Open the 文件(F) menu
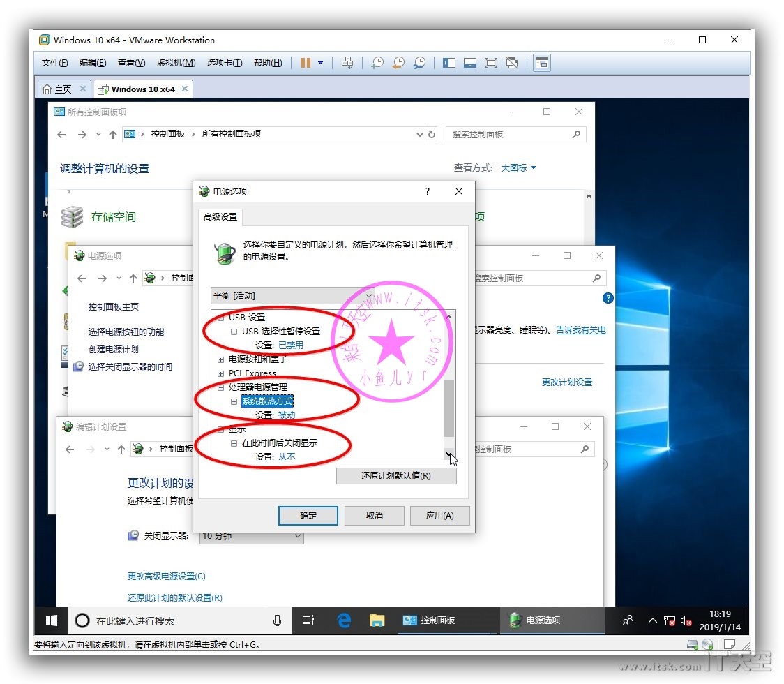This screenshot has height=684, width=784. tap(54, 63)
